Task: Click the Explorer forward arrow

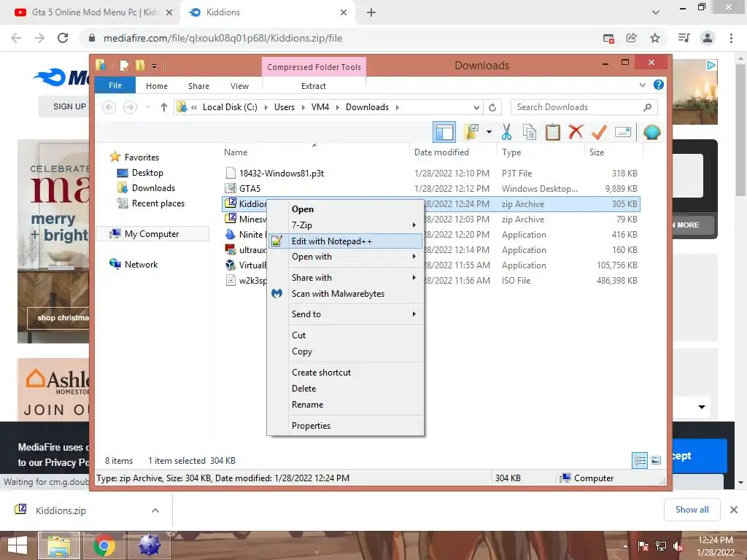Action: (130, 107)
